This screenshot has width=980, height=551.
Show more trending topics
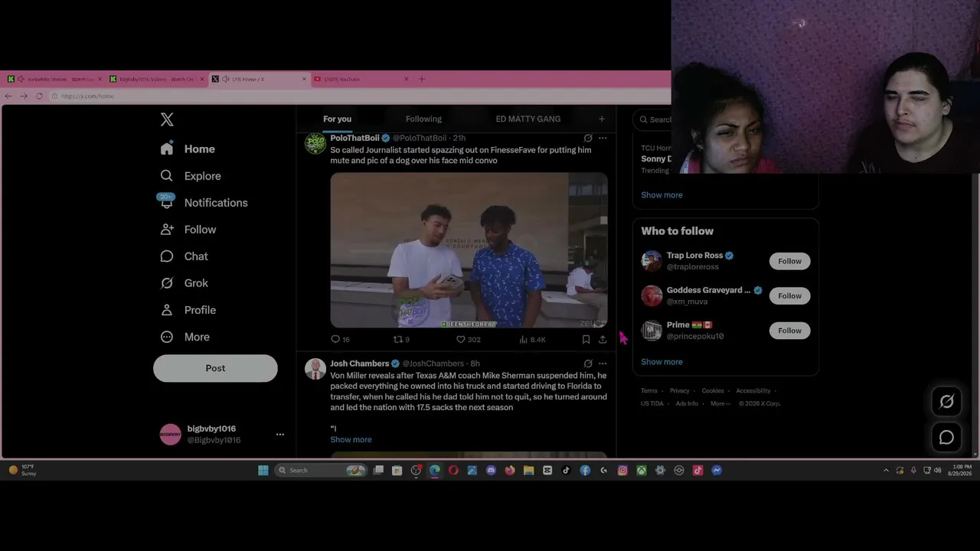tap(661, 195)
